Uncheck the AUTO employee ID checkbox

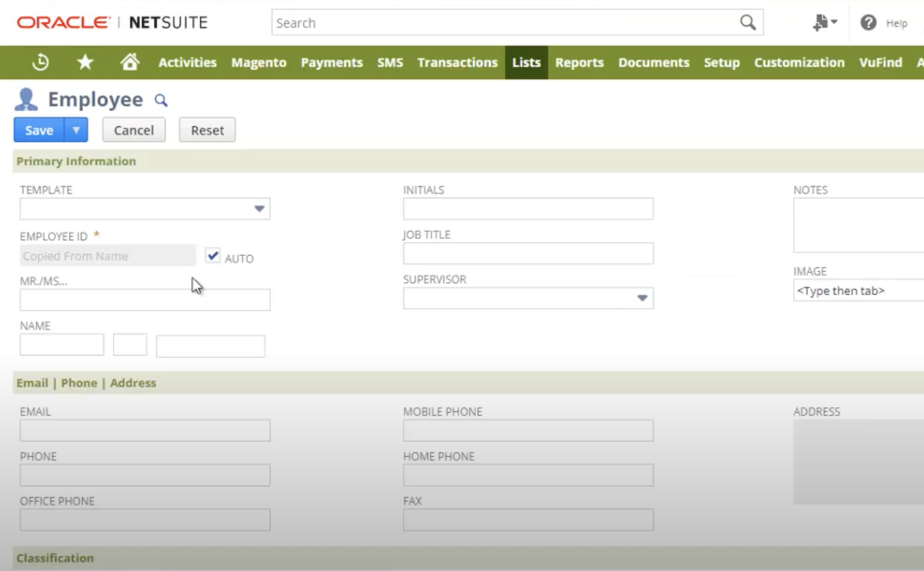click(212, 256)
